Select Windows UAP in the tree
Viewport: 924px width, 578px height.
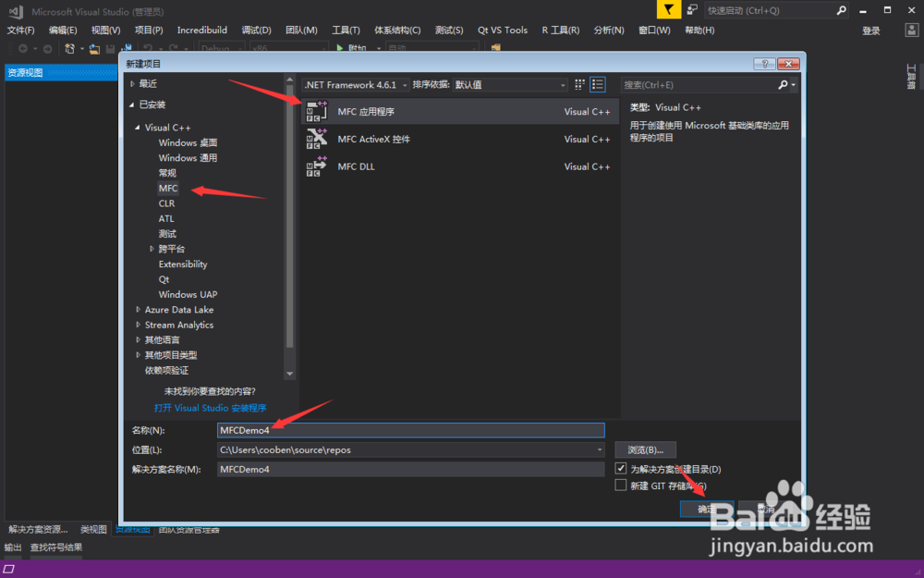pyautogui.click(x=188, y=294)
